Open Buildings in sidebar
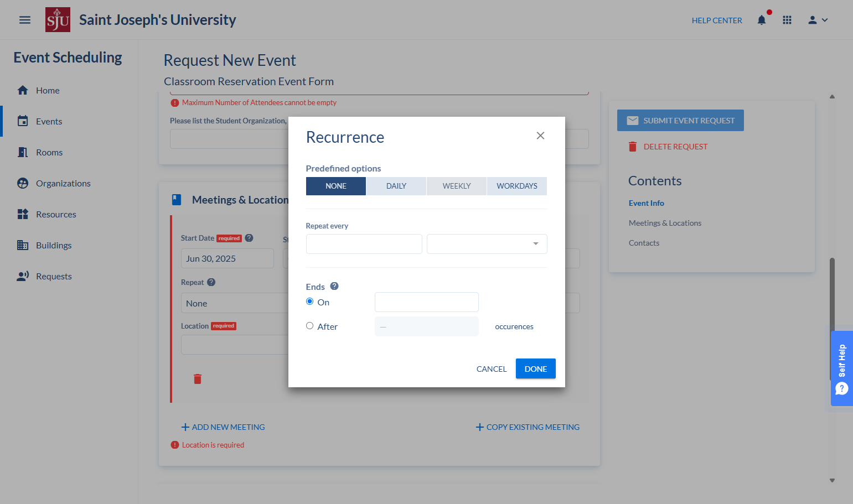 click(x=54, y=245)
